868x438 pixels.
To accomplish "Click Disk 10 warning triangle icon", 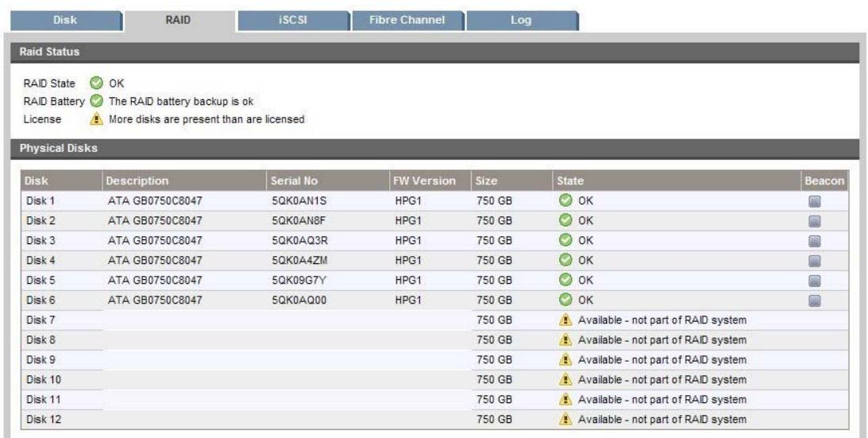I will click(x=565, y=380).
